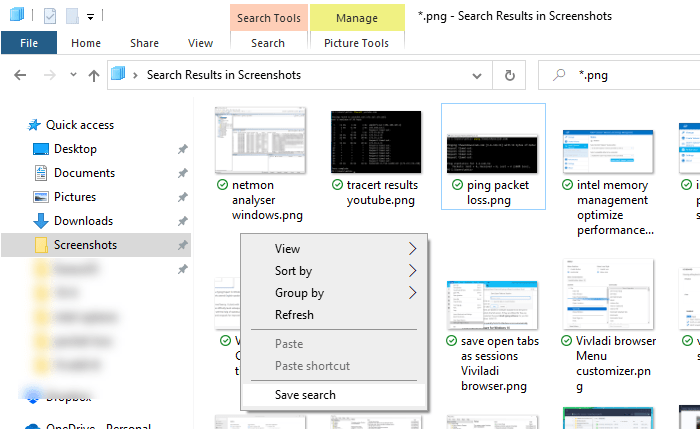The width and height of the screenshot is (700, 429).
Task: Click sync status icon of intel memory file
Action: [x=567, y=185]
